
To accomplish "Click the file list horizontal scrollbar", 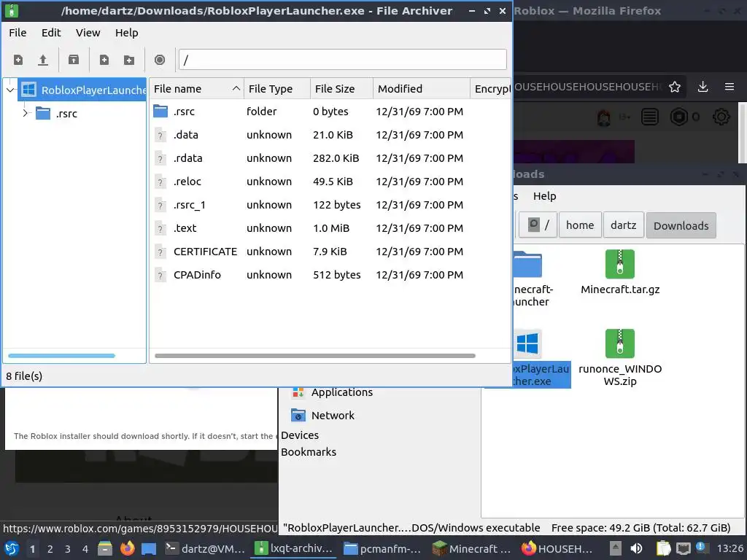I will coord(315,356).
